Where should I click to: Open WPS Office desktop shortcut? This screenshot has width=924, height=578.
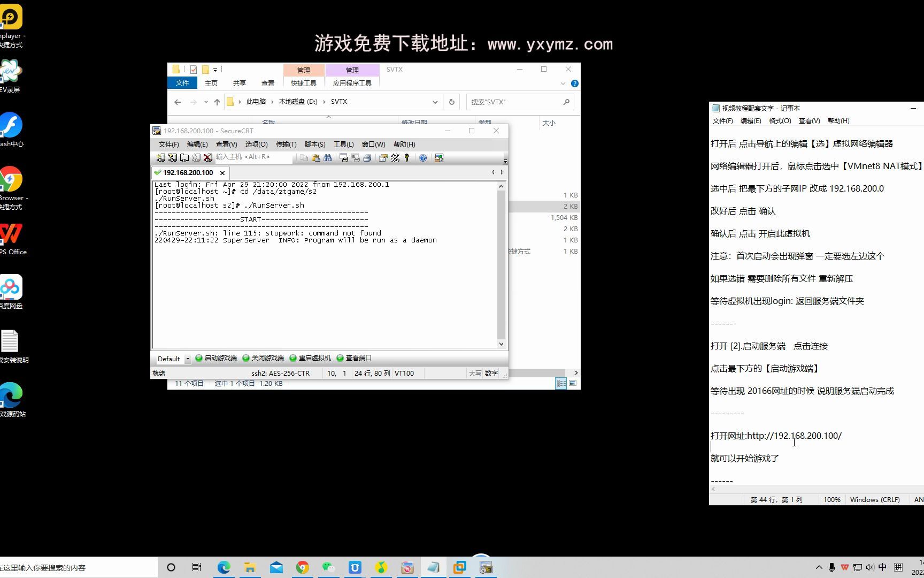[x=12, y=239]
